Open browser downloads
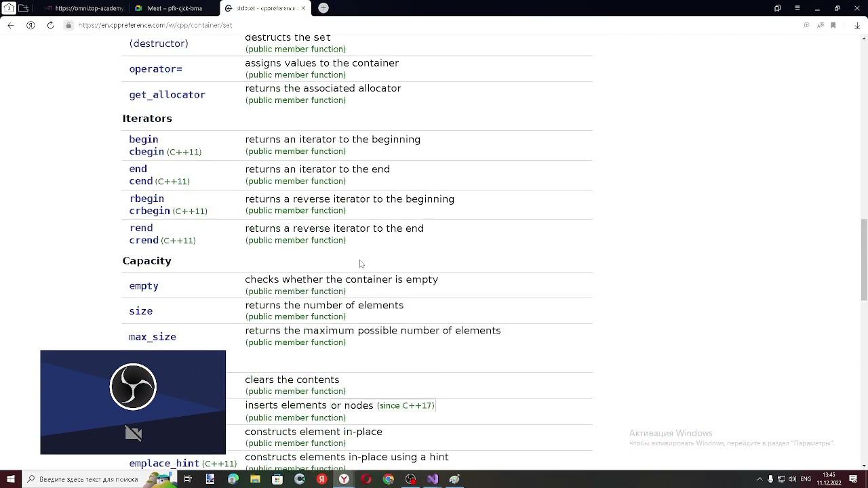868x488 pixels. pos(857,25)
